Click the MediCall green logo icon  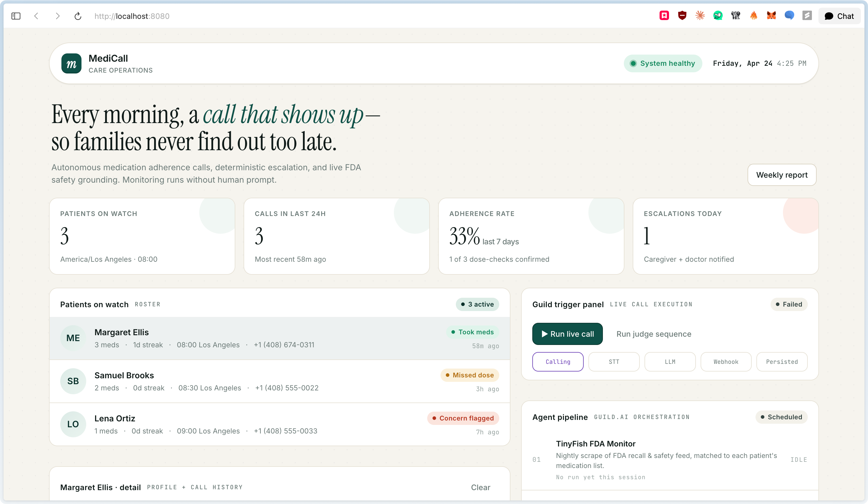coord(71,63)
